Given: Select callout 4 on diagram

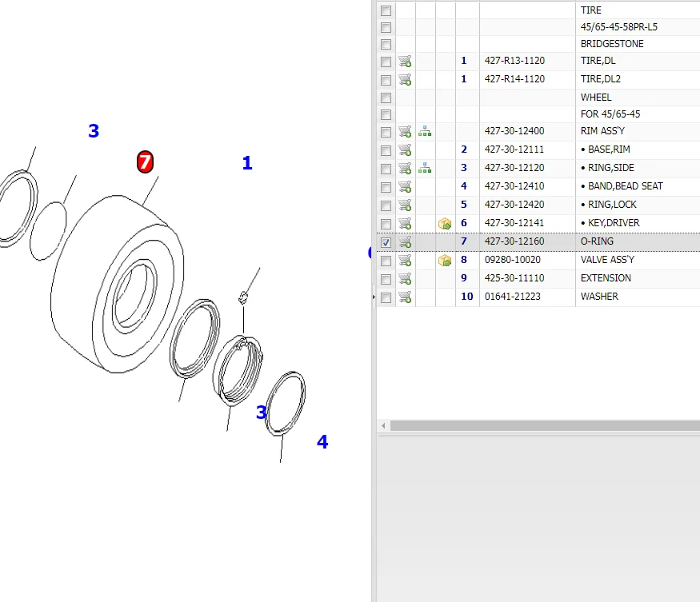Looking at the screenshot, I should pos(322,442).
